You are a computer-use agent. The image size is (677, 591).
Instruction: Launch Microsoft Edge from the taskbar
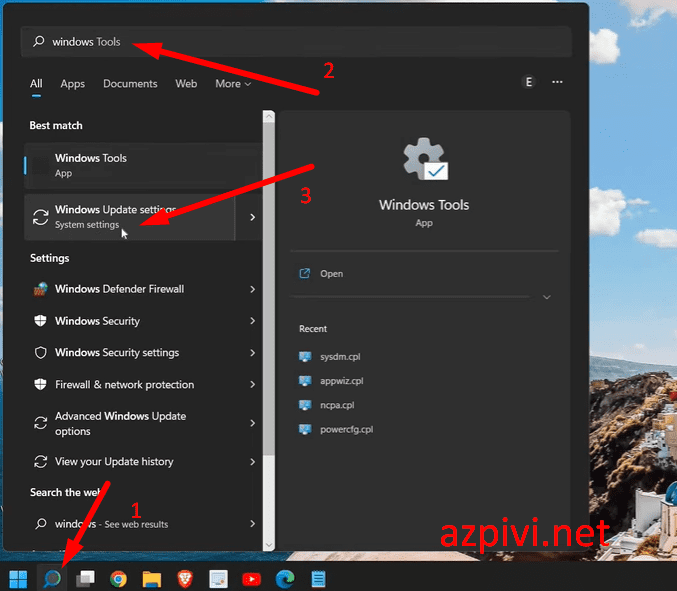[x=285, y=579]
